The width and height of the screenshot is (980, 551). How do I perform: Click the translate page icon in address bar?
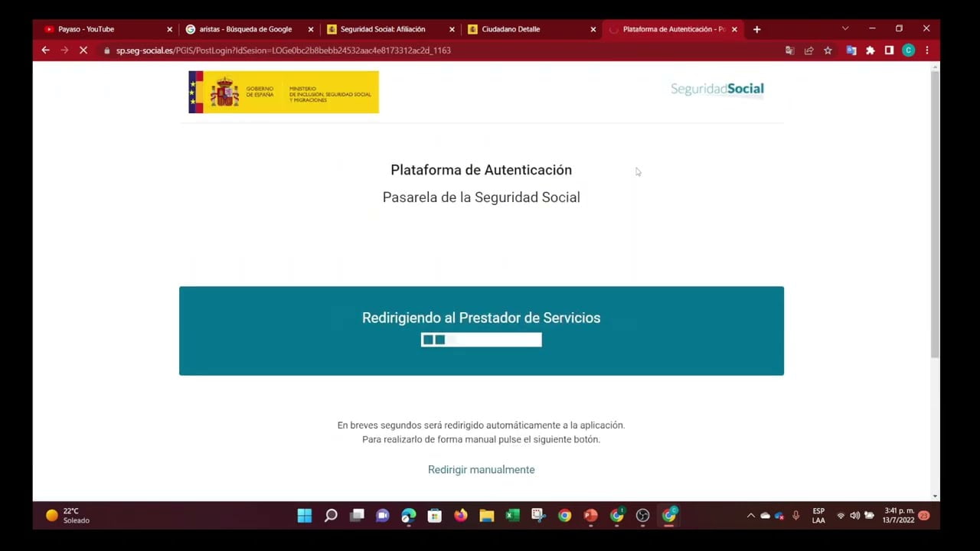(789, 51)
